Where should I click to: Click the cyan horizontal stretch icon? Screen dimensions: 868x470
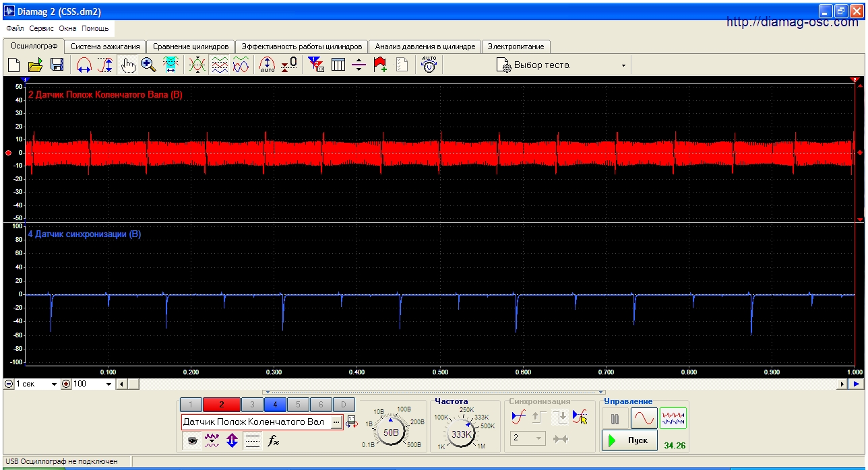(171, 65)
